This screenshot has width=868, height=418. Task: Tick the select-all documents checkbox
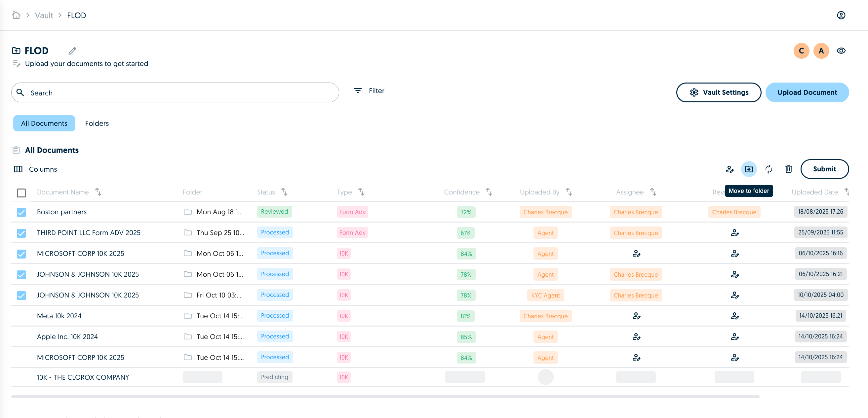21,193
